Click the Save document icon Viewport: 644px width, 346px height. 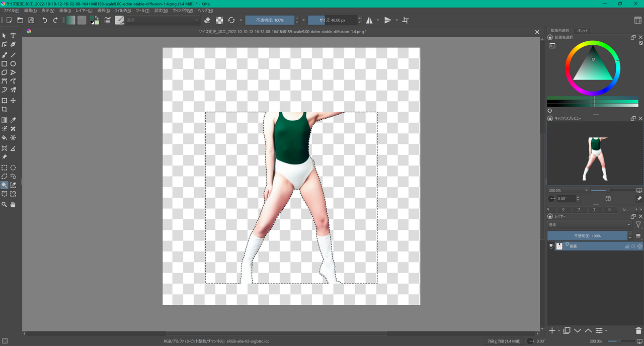pyautogui.click(x=31, y=20)
